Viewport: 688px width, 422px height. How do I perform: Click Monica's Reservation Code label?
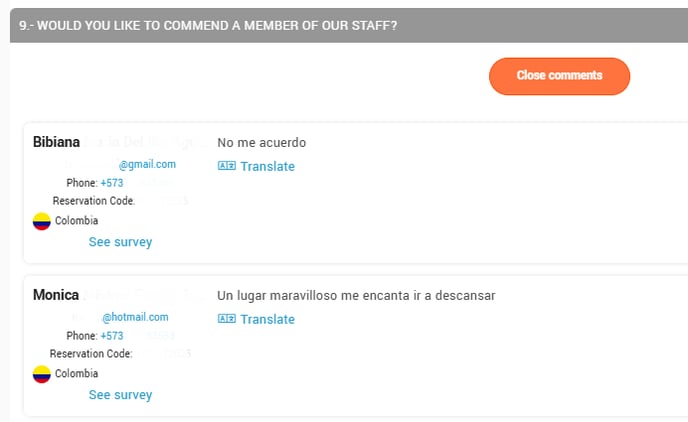tap(91, 354)
